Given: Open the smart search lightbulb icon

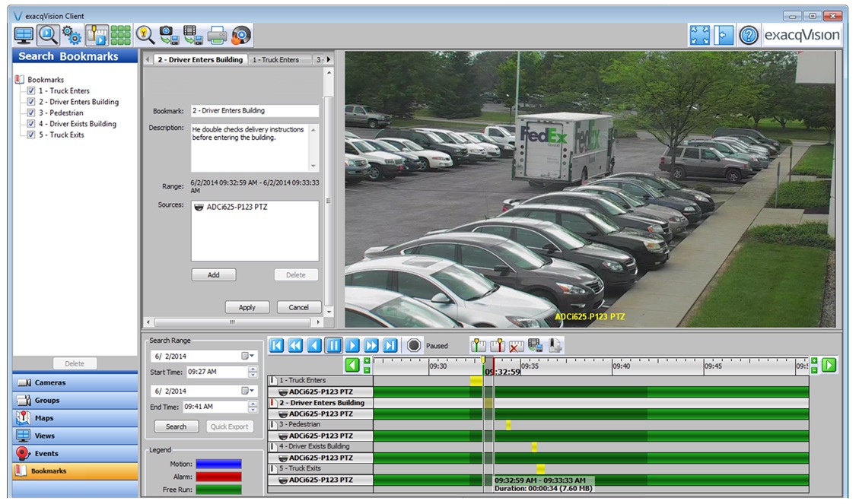Looking at the screenshot, I should (x=145, y=36).
